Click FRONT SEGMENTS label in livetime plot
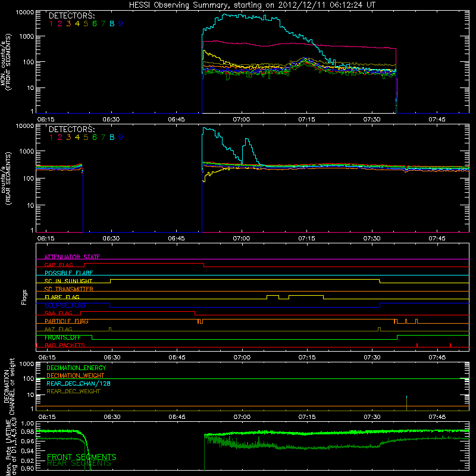Viewport: 476px width, 476px height. click(82, 457)
